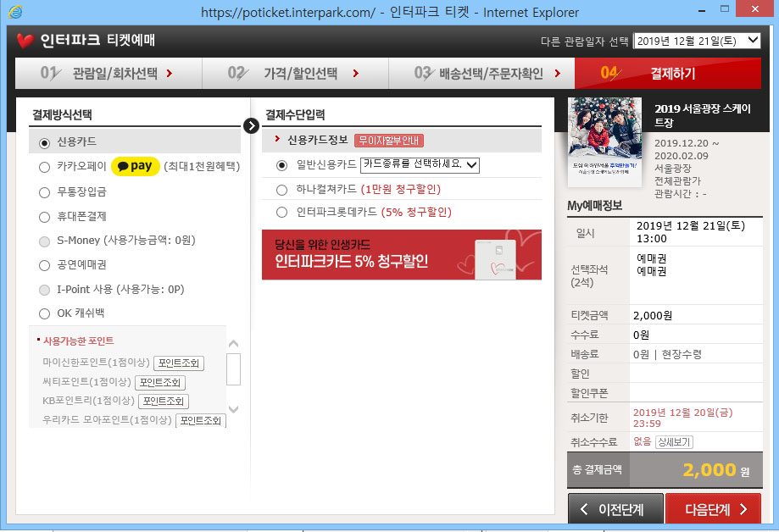The height and width of the screenshot is (532, 779).
Task: Click the Interpark red heart logo
Action: click(x=25, y=41)
